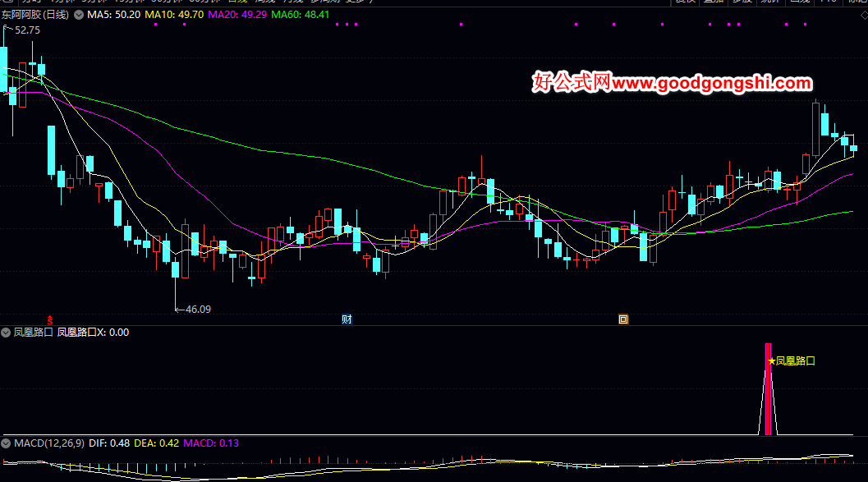Open the 财 financial marker icon

tap(347, 319)
